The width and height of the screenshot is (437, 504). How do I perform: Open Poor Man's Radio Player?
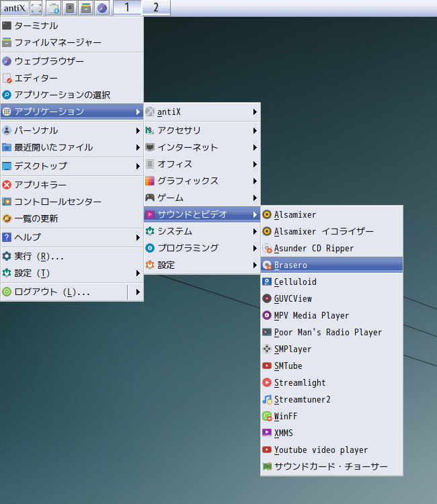pos(332,332)
